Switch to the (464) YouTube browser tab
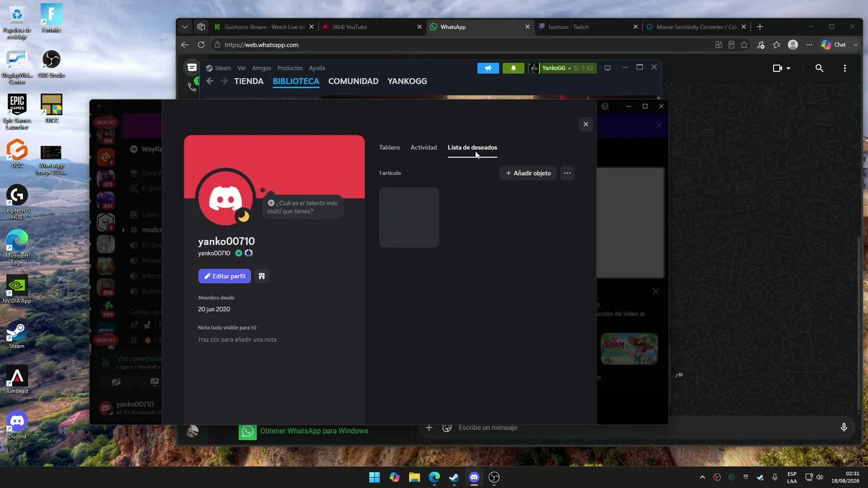 372,27
